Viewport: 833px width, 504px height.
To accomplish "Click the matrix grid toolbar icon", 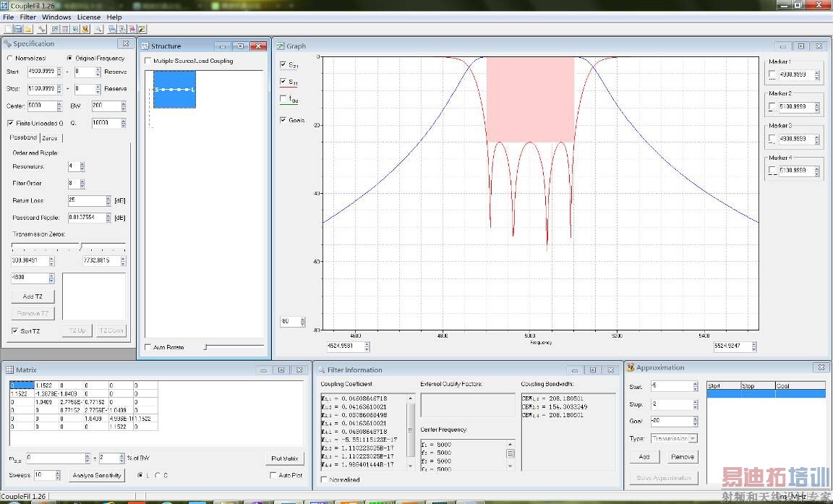I will click(x=66, y=29).
